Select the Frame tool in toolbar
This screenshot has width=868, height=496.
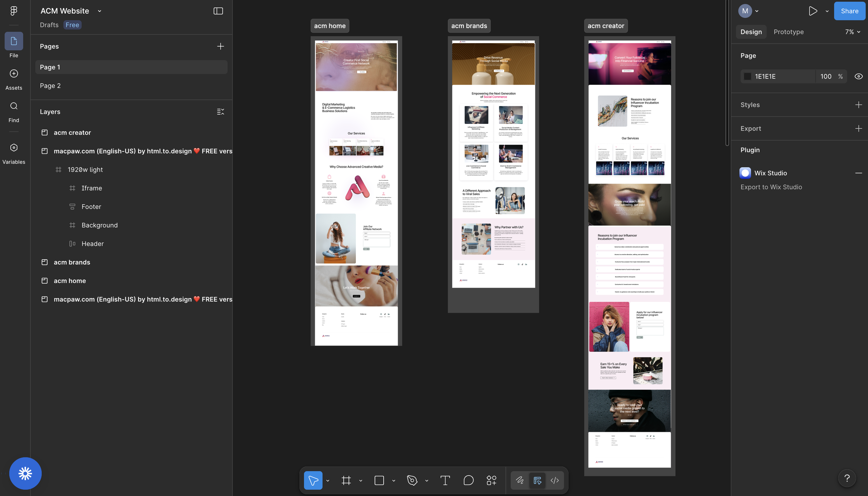coord(346,480)
